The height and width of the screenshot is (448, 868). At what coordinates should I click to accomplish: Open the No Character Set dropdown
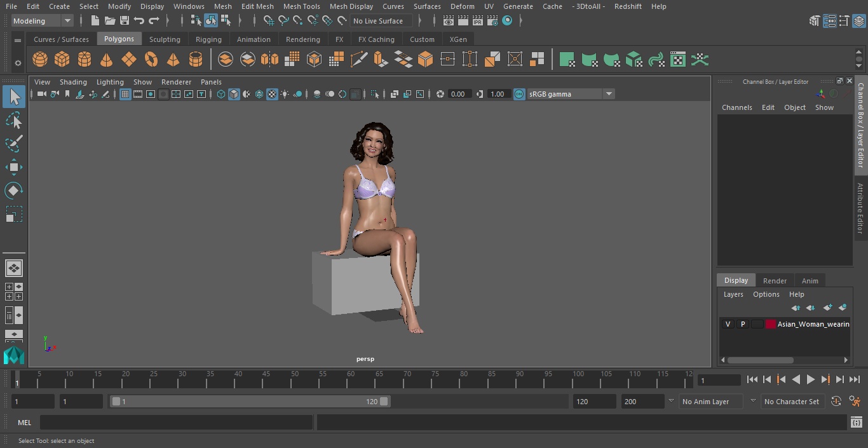pos(792,402)
